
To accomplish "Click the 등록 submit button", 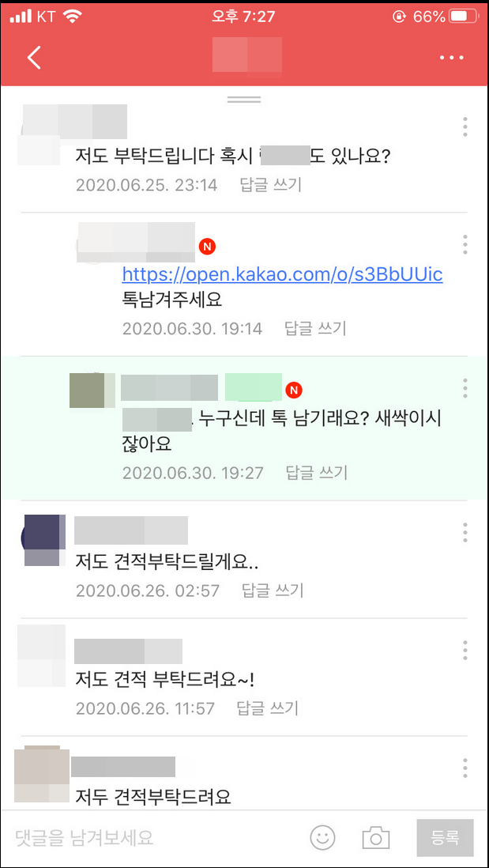I will pyautogui.click(x=445, y=837).
